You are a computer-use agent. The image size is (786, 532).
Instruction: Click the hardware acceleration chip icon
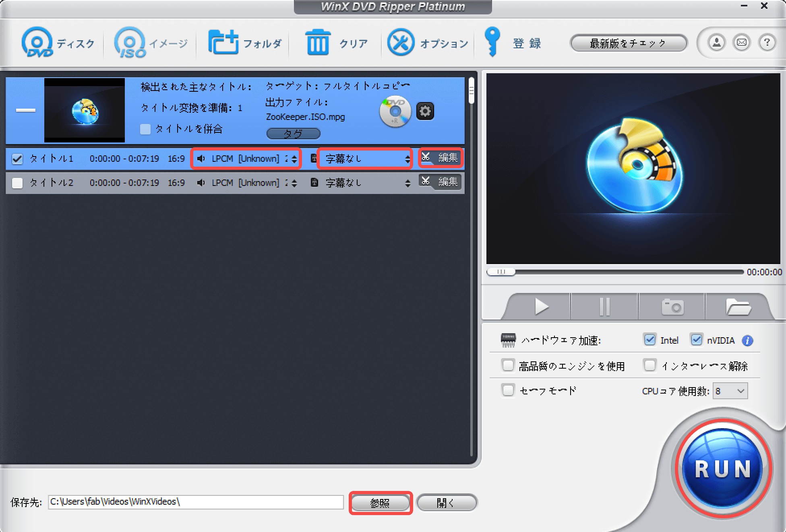coord(508,340)
